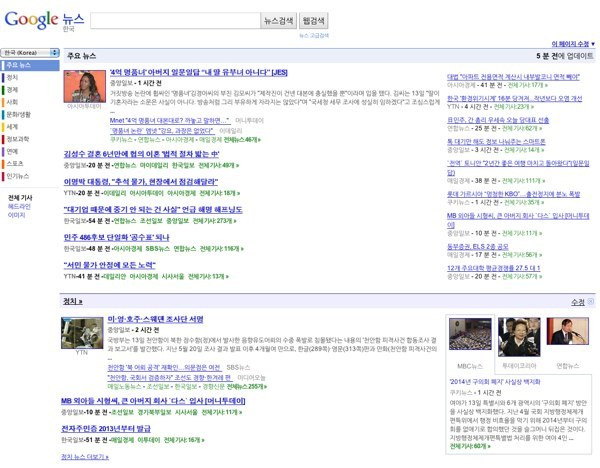The image size is (600, 468).
Task: Close the 정치 section with the X icon
Action: click(591, 302)
